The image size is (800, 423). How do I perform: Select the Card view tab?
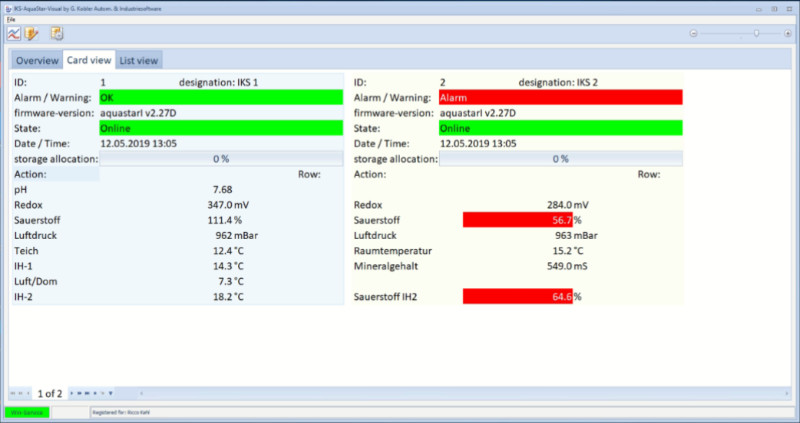point(89,61)
